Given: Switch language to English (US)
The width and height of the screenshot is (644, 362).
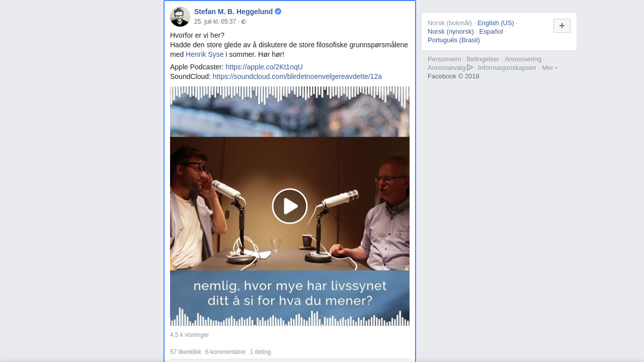Looking at the screenshot, I should coord(496,23).
